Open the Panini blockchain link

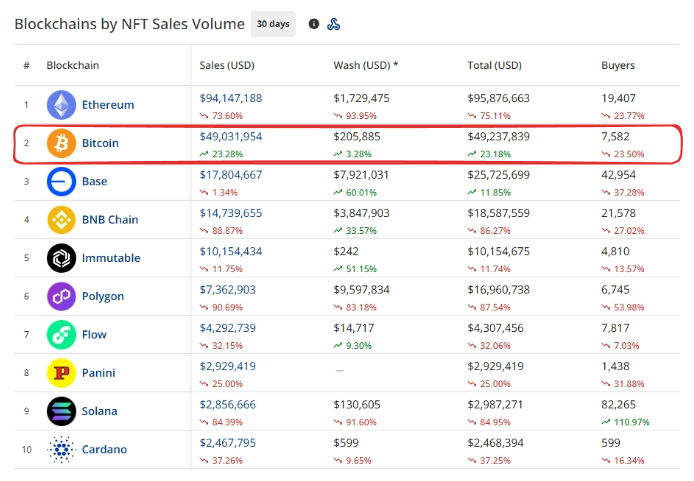coord(99,373)
